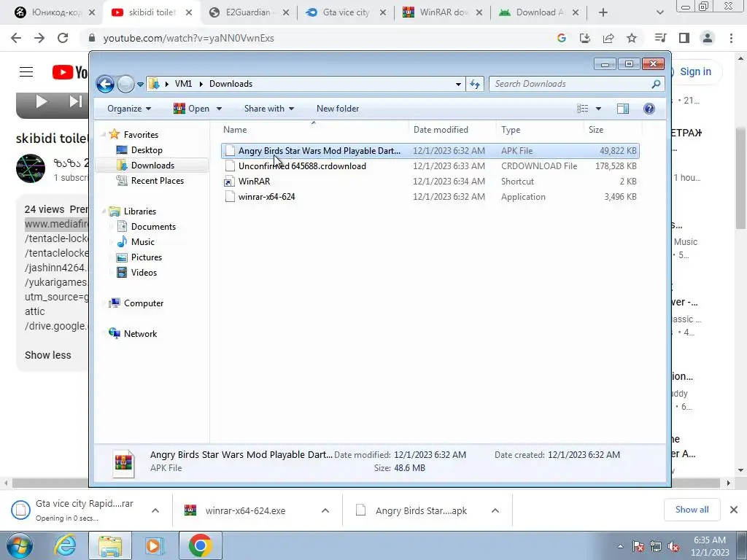747x560 pixels.
Task: Close the downloads bar
Action: [734, 510]
